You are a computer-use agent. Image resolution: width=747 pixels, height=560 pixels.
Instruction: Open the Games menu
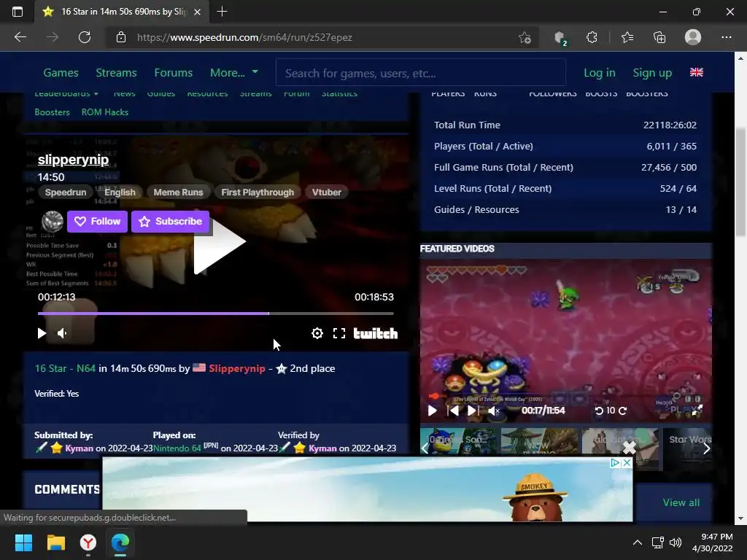point(61,73)
